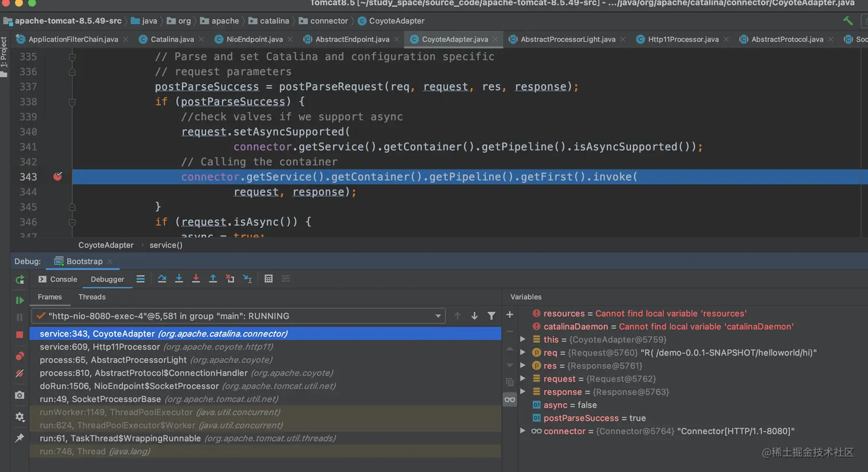Open the AbstractEndpoint.java editor tab
This screenshot has height=472, width=868.
point(352,39)
